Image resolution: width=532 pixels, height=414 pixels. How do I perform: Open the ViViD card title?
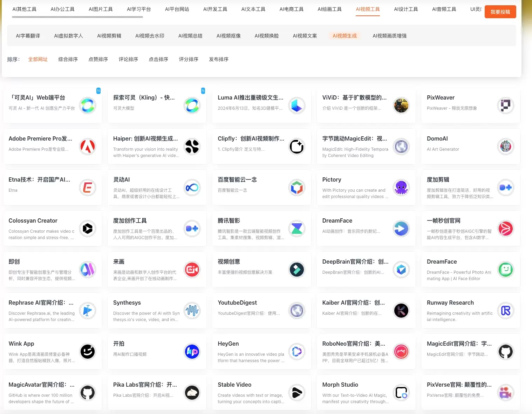pyautogui.click(x=354, y=97)
